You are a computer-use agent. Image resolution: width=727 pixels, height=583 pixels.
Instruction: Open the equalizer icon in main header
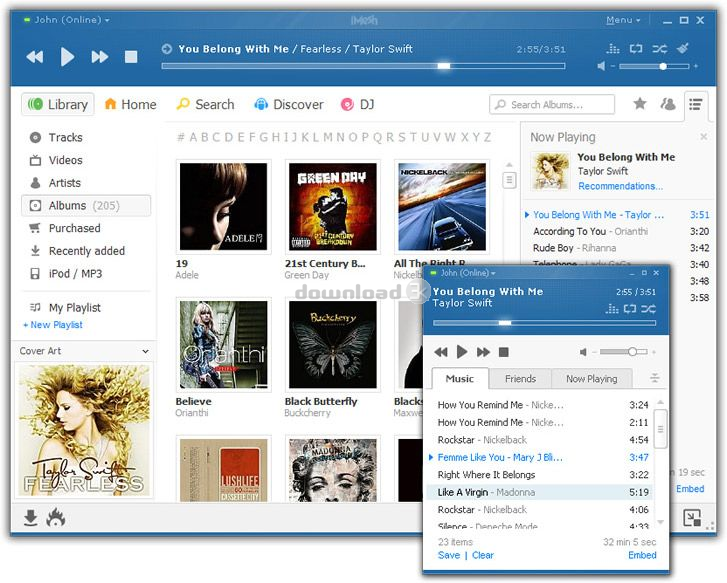coord(613,48)
